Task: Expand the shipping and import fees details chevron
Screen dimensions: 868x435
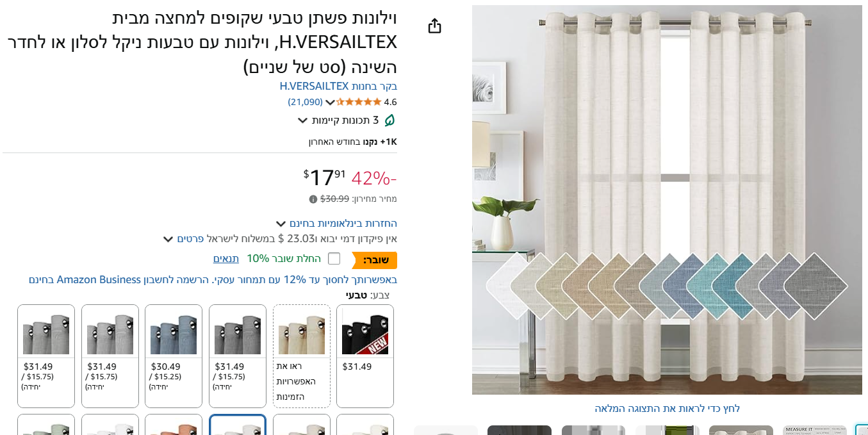Action: [x=168, y=239]
